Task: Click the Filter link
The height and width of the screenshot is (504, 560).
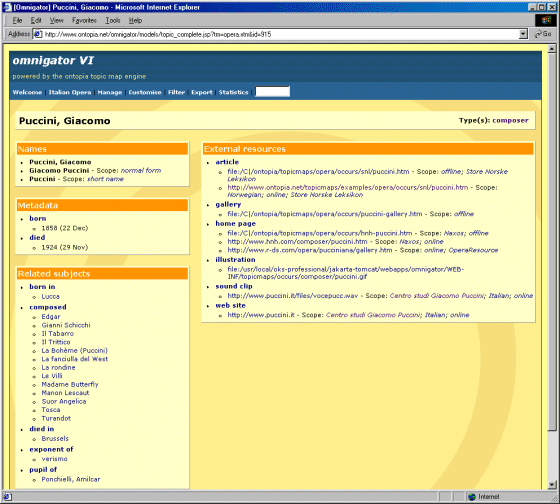Action: pos(176,92)
